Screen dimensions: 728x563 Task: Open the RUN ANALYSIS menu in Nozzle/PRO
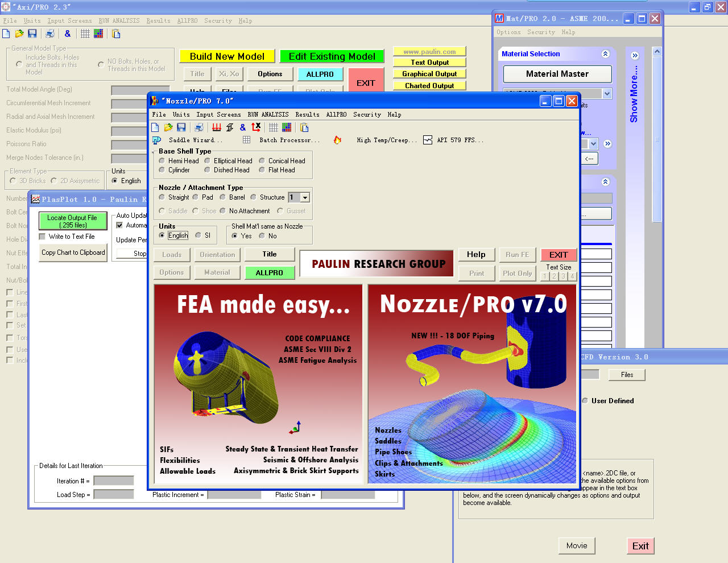pos(268,114)
